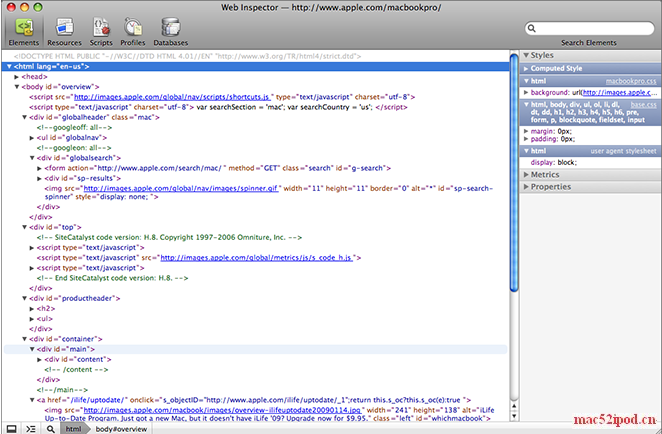Open the macbookpro.css stylesheet link
The width and height of the screenshot is (662, 434).
click(x=631, y=81)
